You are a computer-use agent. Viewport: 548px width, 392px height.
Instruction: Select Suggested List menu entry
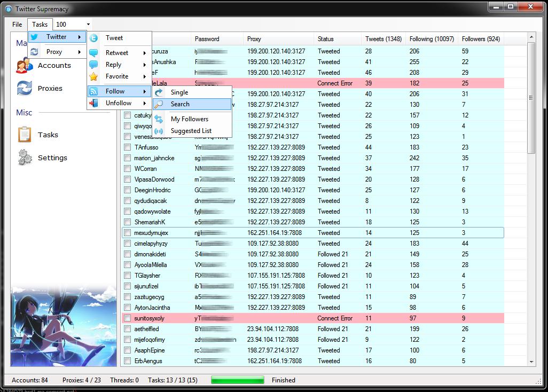tap(192, 131)
